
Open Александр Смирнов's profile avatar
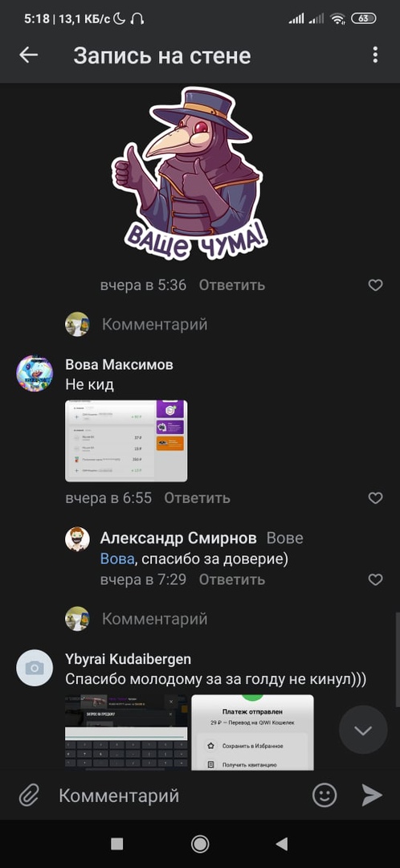[x=77, y=538]
